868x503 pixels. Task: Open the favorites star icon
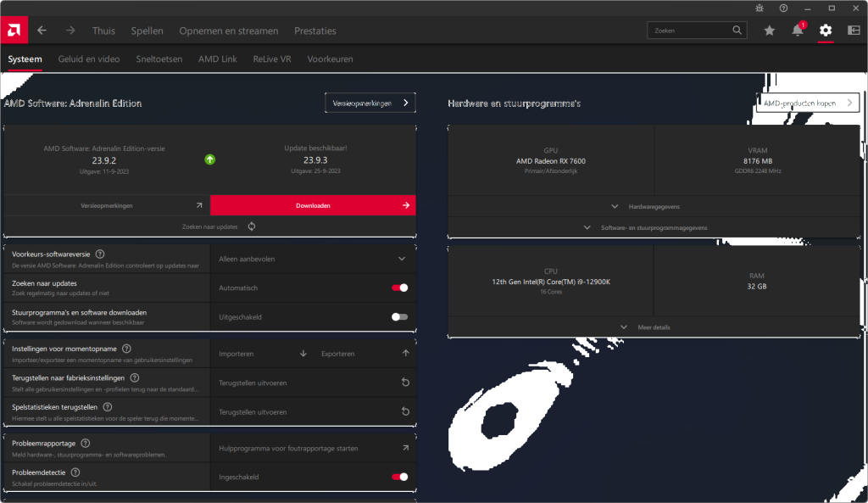(x=769, y=31)
